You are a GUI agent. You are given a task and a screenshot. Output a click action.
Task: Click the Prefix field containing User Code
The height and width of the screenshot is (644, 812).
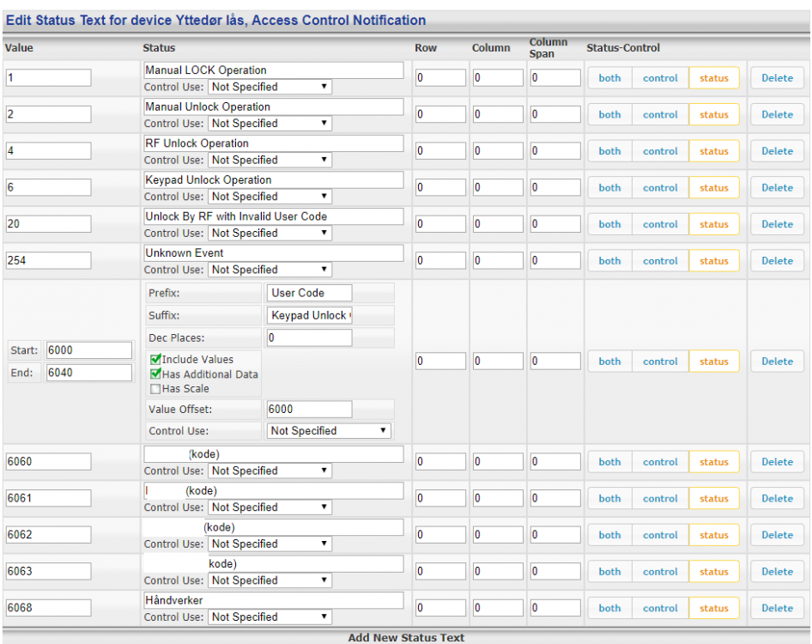[309, 293]
